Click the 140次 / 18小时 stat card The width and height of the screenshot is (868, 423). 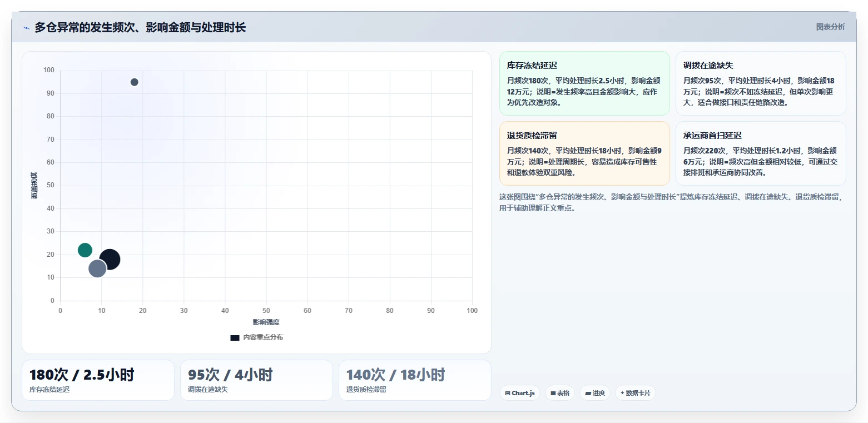point(415,380)
